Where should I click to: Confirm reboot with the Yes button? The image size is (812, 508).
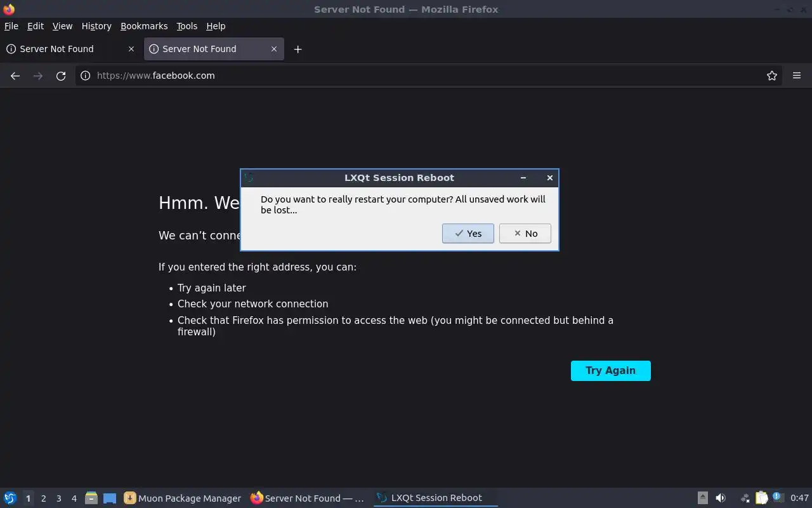(x=468, y=234)
